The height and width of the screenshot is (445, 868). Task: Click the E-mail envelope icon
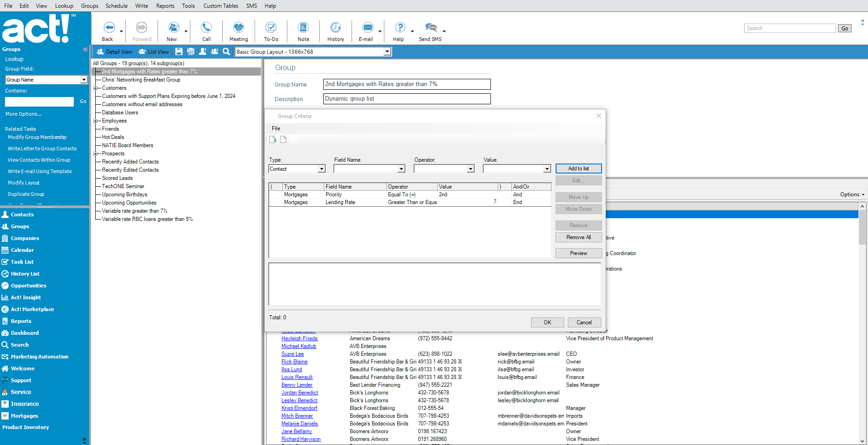[x=368, y=28]
